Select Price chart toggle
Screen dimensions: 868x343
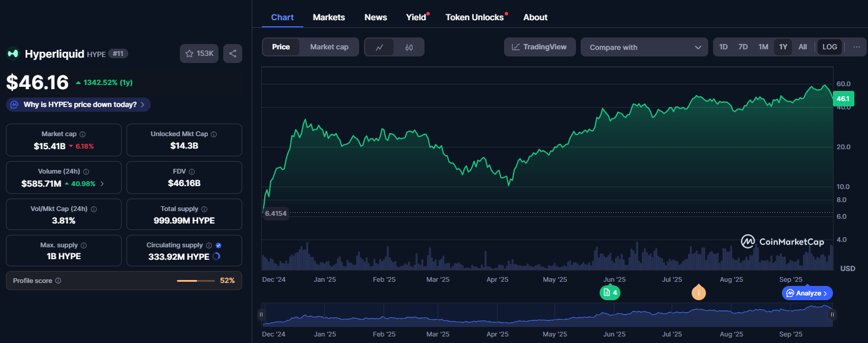(x=281, y=47)
